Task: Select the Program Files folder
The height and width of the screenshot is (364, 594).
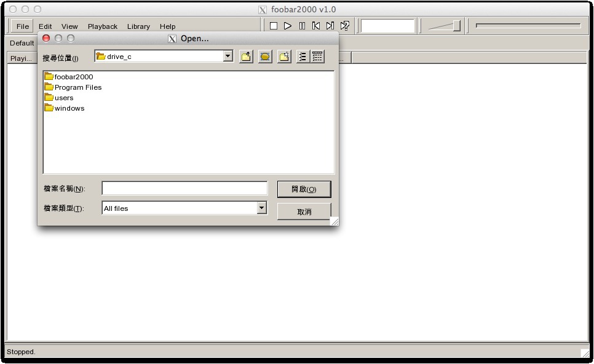Action: 73,87
